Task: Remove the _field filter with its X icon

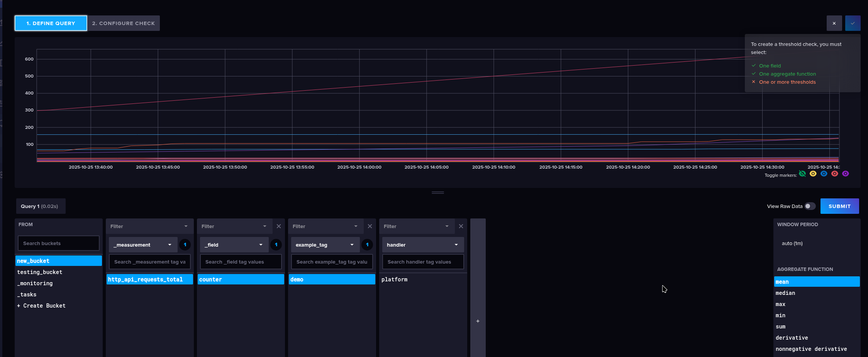Action: click(278, 226)
